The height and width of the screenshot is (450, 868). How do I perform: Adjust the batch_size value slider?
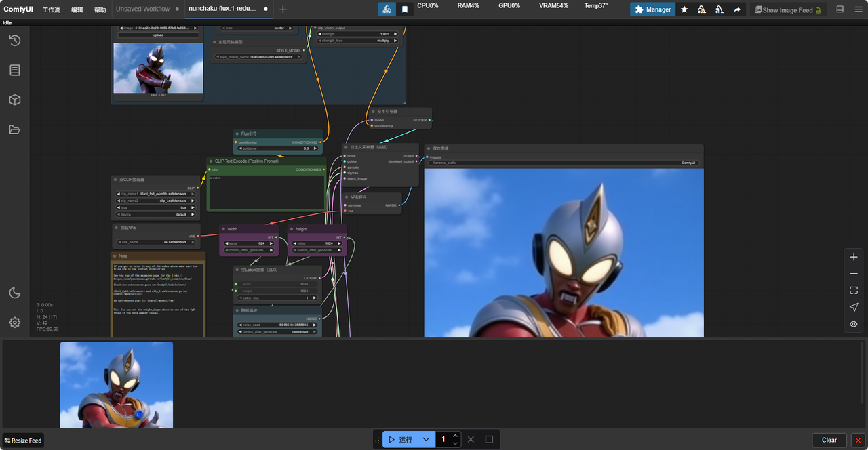tap(277, 298)
